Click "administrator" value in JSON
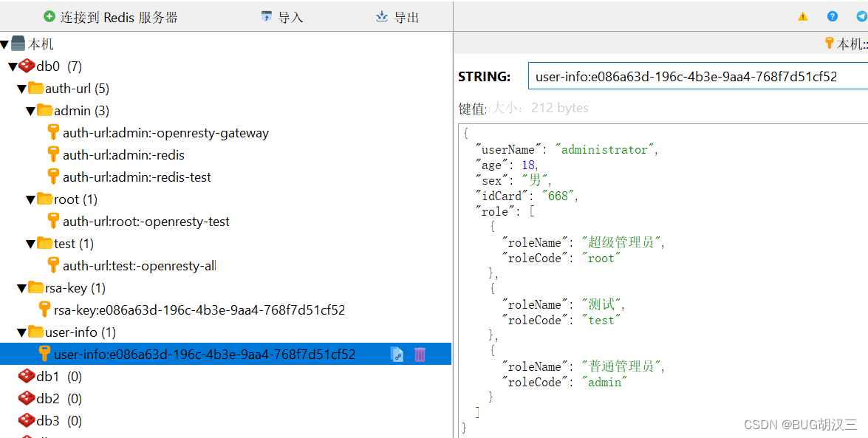The width and height of the screenshot is (868, 438). (605, 149)
